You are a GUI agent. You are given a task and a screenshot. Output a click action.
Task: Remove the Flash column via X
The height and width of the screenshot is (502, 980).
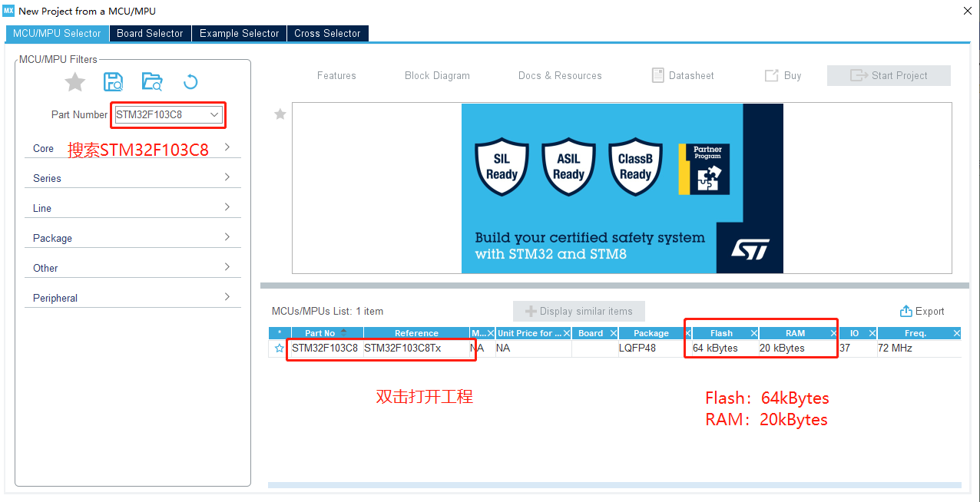(x=753, y=333)
